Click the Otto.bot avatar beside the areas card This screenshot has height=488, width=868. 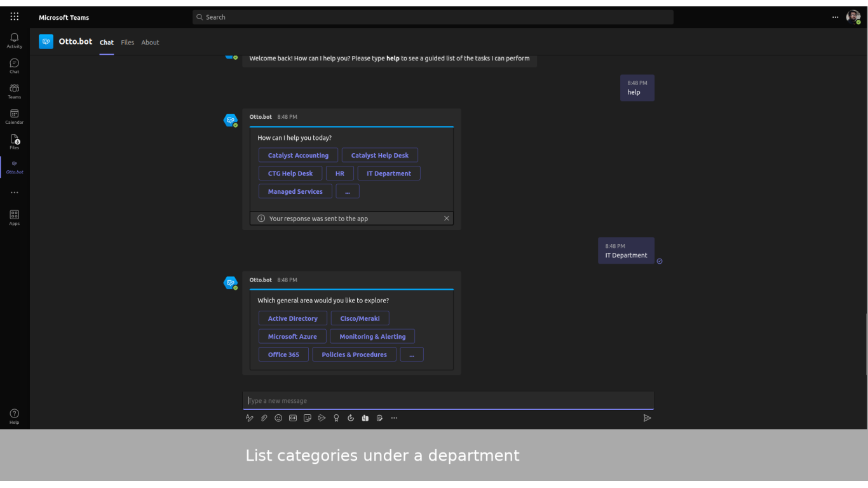[231, 283]
